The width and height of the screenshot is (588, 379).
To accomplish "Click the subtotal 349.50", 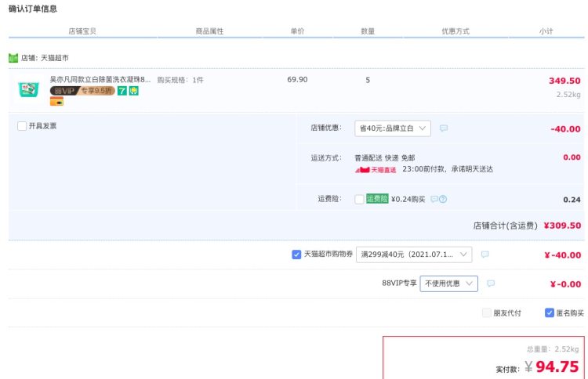I will pos(564,81).
